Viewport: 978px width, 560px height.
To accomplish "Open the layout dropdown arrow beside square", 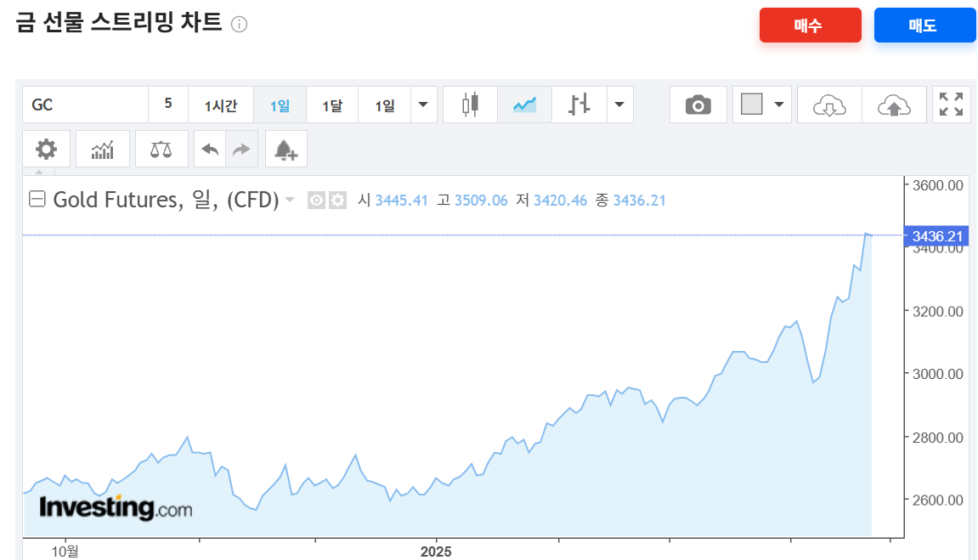I will [x=779, y=105].
